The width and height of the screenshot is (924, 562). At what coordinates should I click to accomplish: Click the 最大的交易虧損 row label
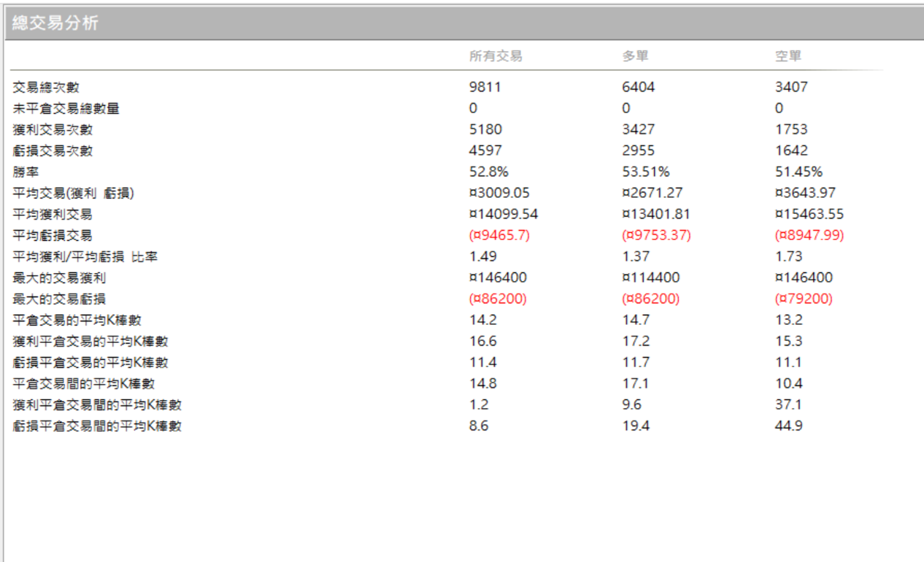(59, 299)
